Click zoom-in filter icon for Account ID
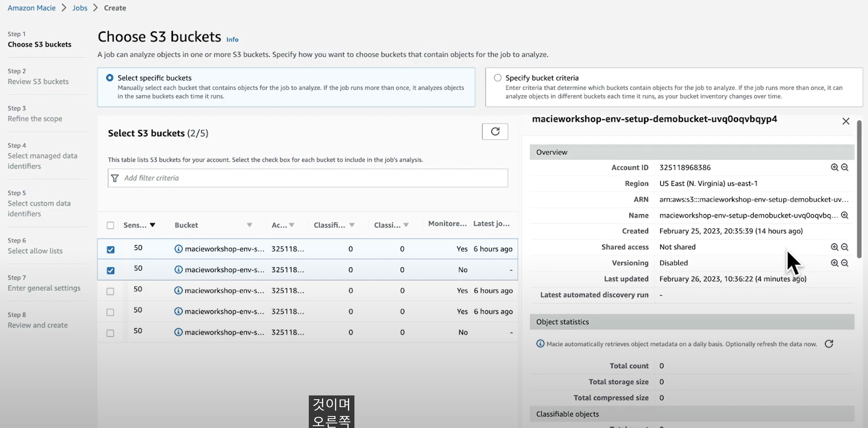Screen dimensions: 868x428 click(834, 167)
